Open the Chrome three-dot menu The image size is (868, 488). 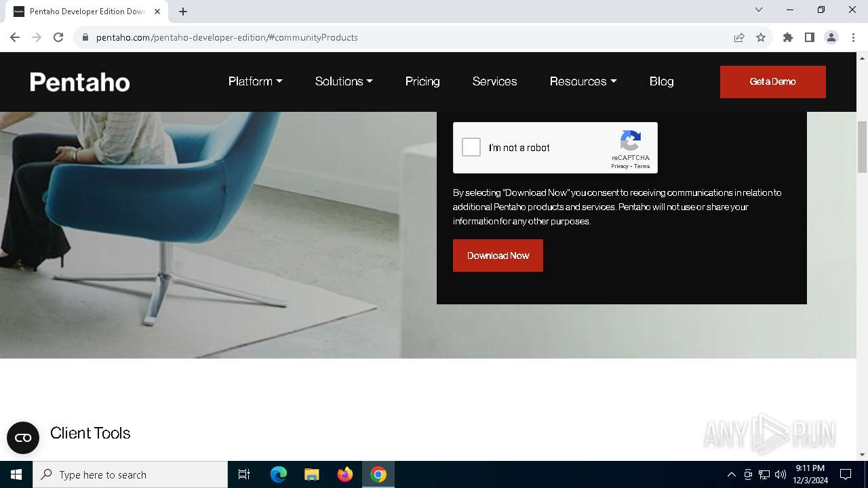[853, 37]
